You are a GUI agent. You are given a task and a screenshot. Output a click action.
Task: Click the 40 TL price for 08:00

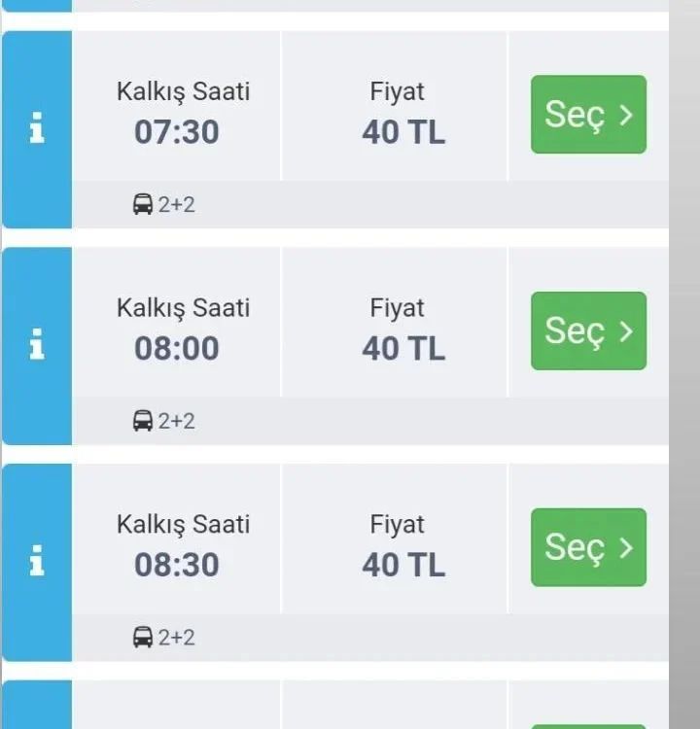(x=403, y=349)
